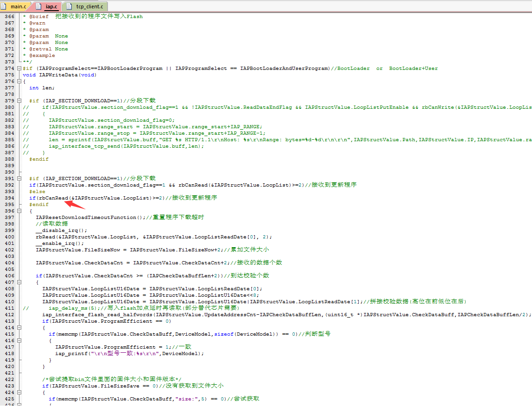Image resolution: width=532 pixels, height=406 pixels.
Task: Collapse the brace block at line 396
Action: click(x=19, y=211)
